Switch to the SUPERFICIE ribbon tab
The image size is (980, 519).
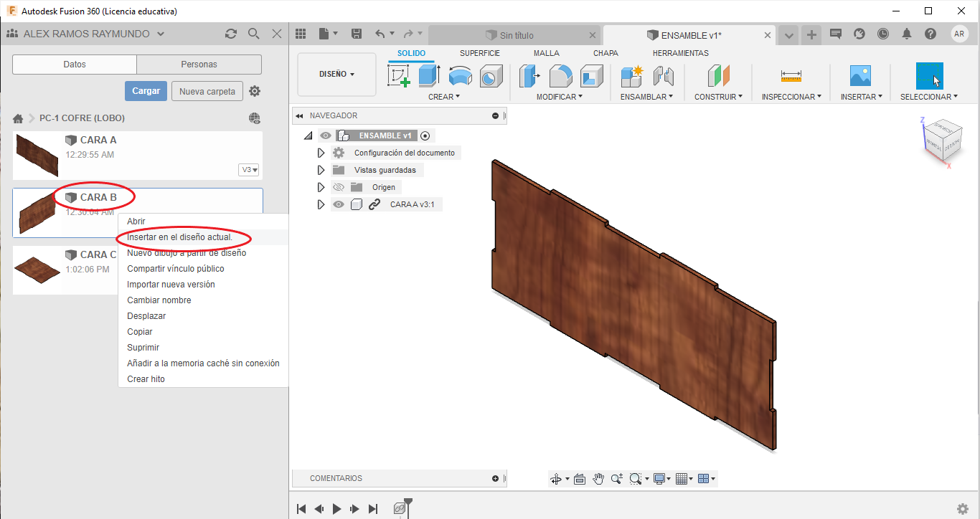tap(479, 53)
